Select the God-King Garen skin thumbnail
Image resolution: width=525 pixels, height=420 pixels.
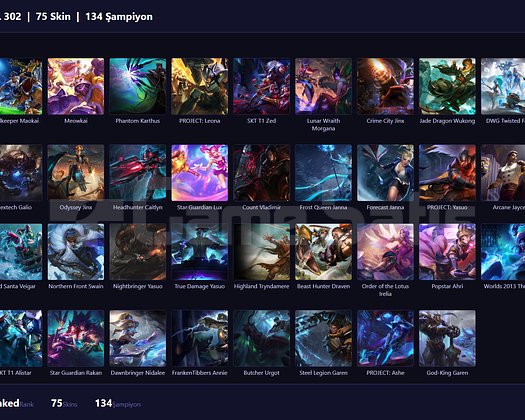click(447, 338)
